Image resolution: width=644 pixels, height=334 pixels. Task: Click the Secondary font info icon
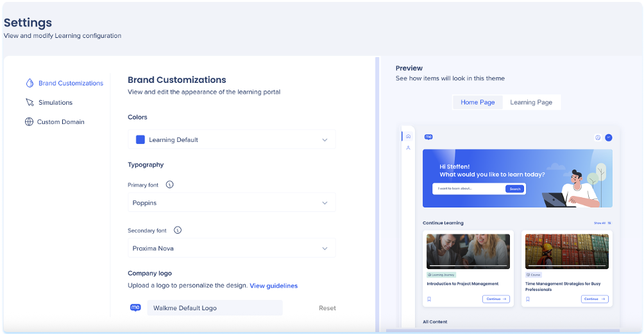coord(178,230)
